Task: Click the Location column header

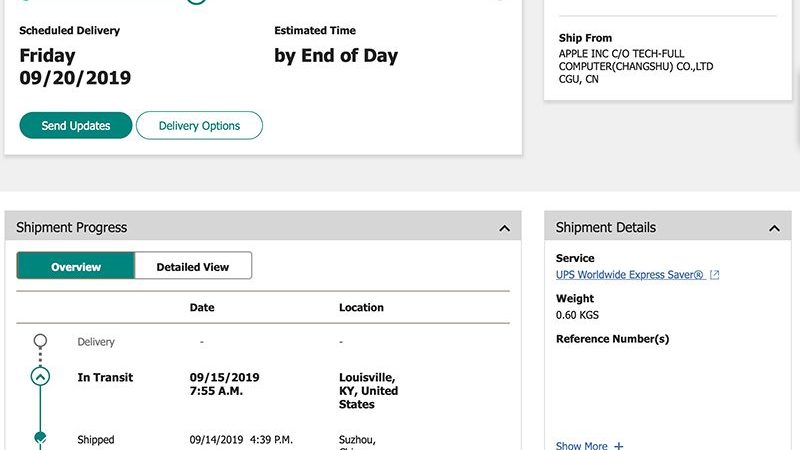Action: click(361, 308)
